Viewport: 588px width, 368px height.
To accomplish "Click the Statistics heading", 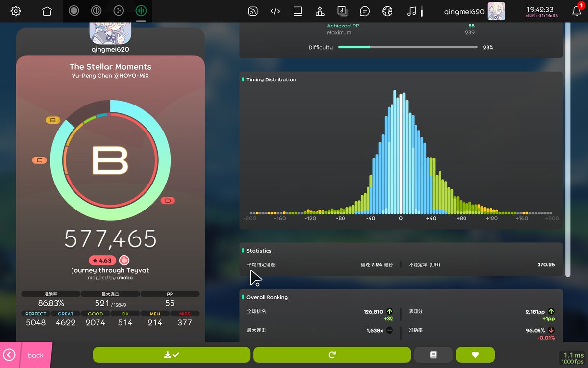I will tap(259, 251).
